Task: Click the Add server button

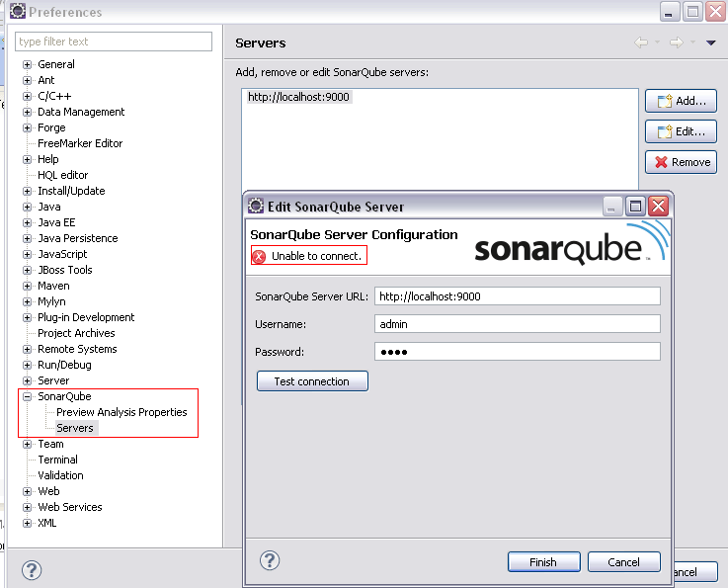Action: pyautogui.click(x=681, y=101)
